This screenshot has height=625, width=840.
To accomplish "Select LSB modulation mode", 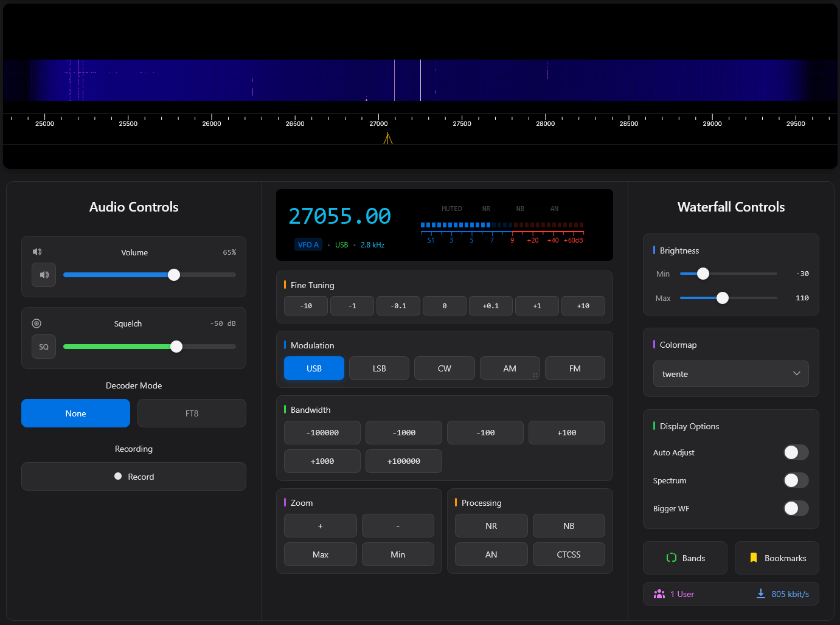I will coord(379,368).
